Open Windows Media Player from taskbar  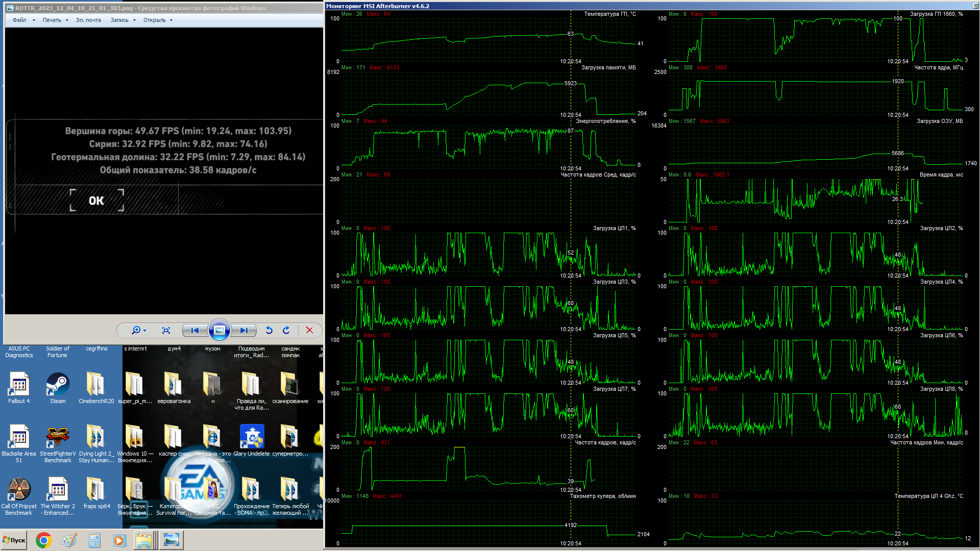[119, 540]
